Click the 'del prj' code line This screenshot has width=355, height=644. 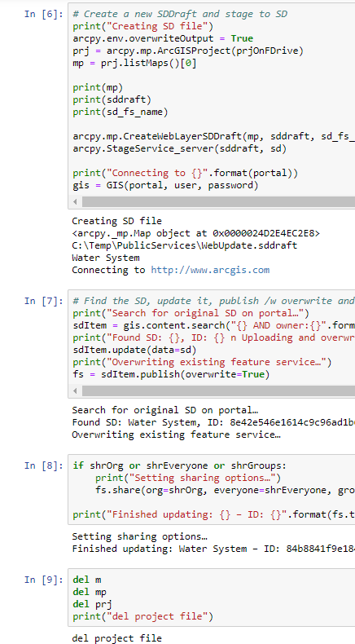coord(92,605)
